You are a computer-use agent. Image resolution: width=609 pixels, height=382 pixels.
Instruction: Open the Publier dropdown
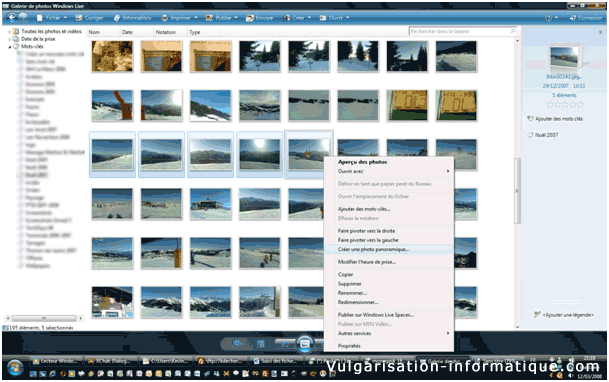coord(221,18)
